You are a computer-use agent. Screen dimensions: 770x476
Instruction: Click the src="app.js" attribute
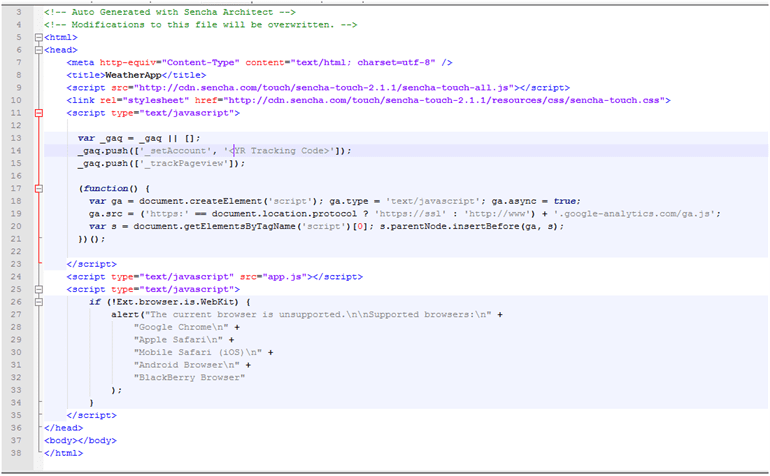point(276,277)
